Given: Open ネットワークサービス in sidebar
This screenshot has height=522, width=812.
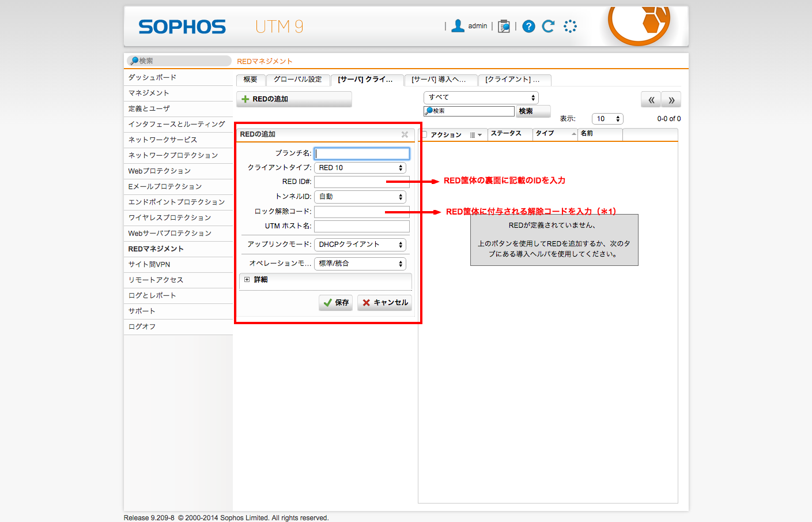Looking at the screenshot, I should click(178, 140).
